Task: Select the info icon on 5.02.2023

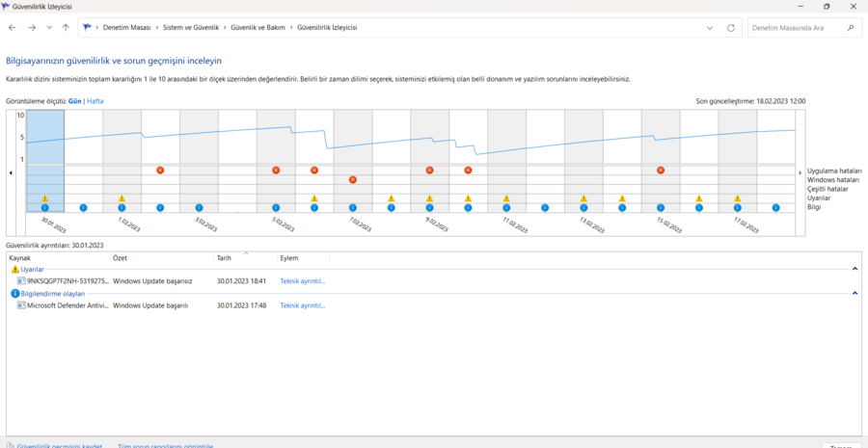Action: tap(276, 207)
